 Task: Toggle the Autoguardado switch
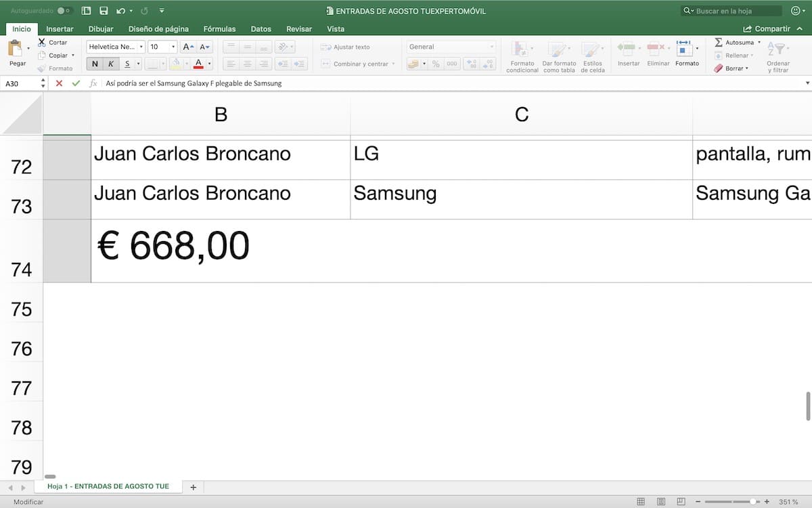(65, 11)
